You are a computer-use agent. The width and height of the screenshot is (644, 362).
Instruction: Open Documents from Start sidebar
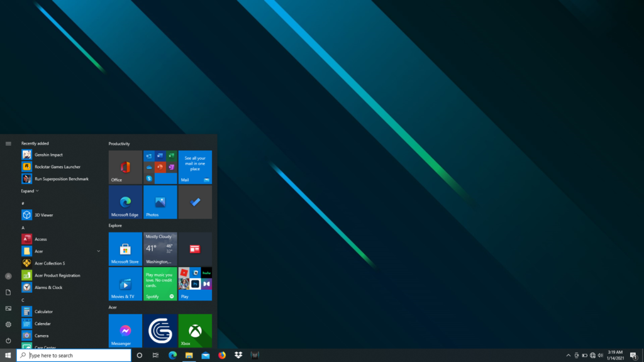(x=8, y=292)
